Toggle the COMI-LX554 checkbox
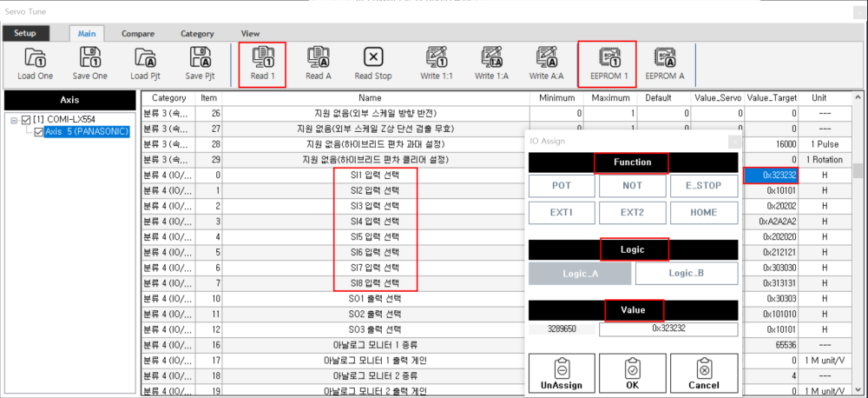868x398 pixels. click(27, 119)
